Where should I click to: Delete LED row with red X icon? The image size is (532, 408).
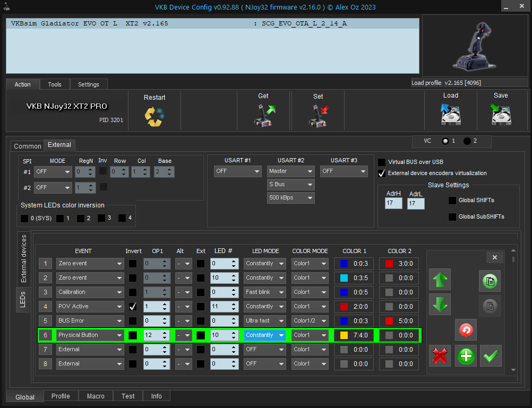[440, 355]
